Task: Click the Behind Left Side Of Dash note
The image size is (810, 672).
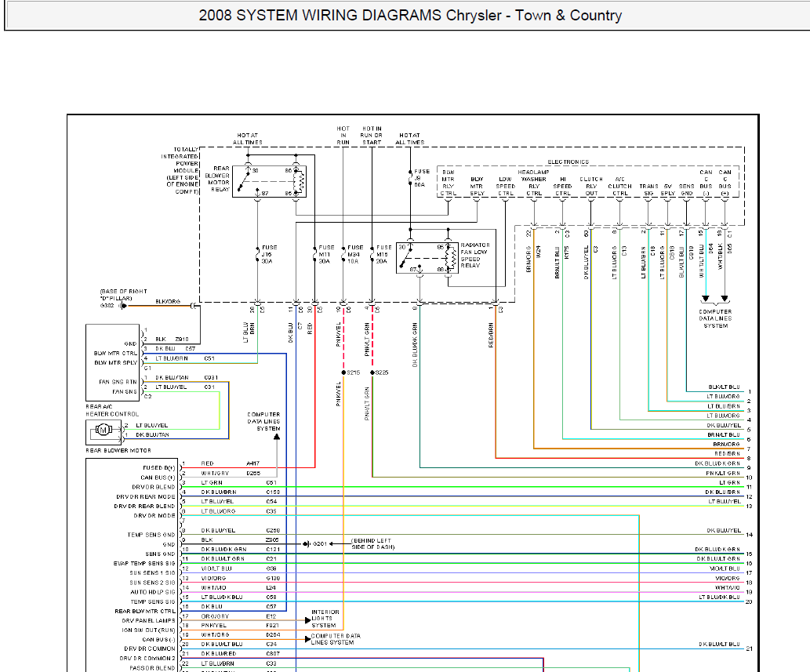Action: coord(373,544)
